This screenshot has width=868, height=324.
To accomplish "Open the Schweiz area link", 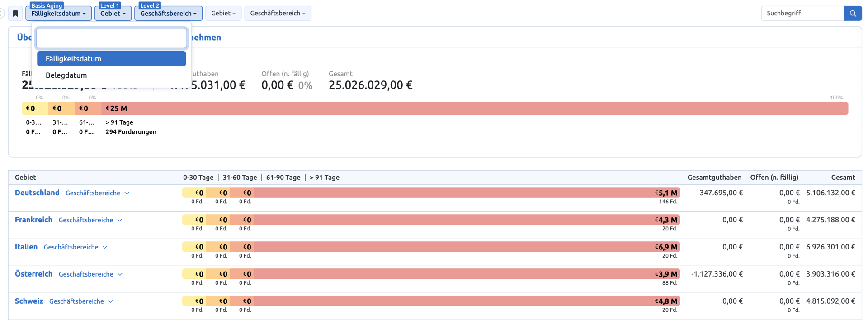I will click(29, 301).
